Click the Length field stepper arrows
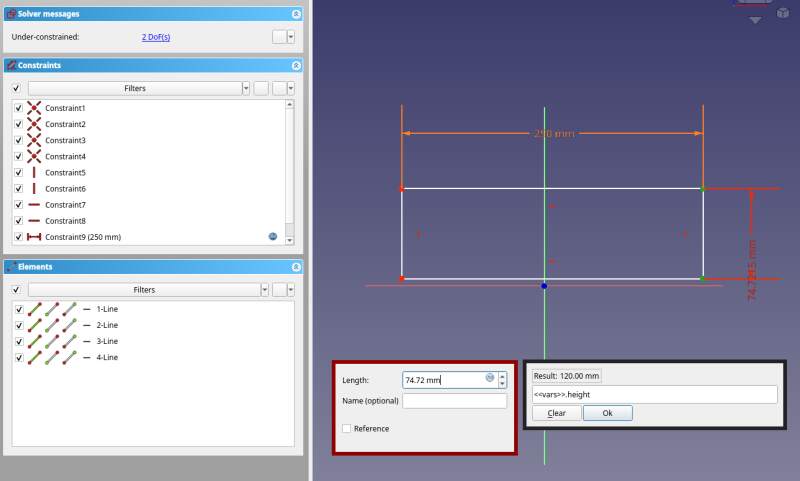 click(503, 380)
